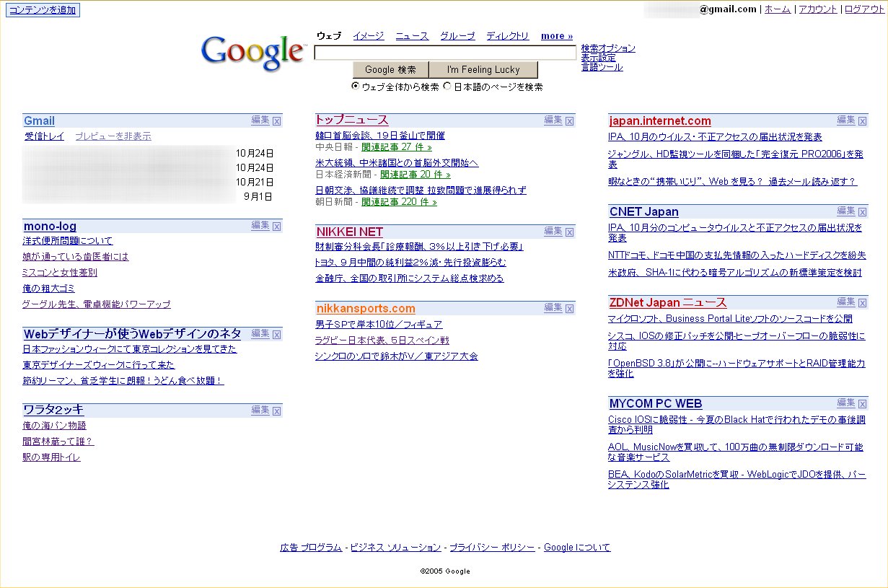The height and width of the screenshot is (588, 888).
Task: Switch to the ニュース search tab
Action: (x=412, y=36)
